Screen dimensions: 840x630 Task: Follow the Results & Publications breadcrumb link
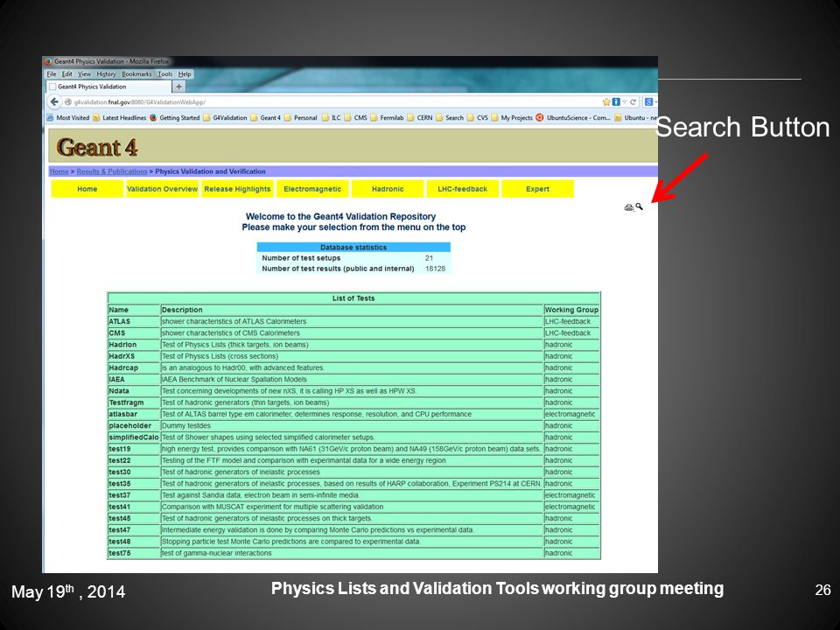point(112,171)
